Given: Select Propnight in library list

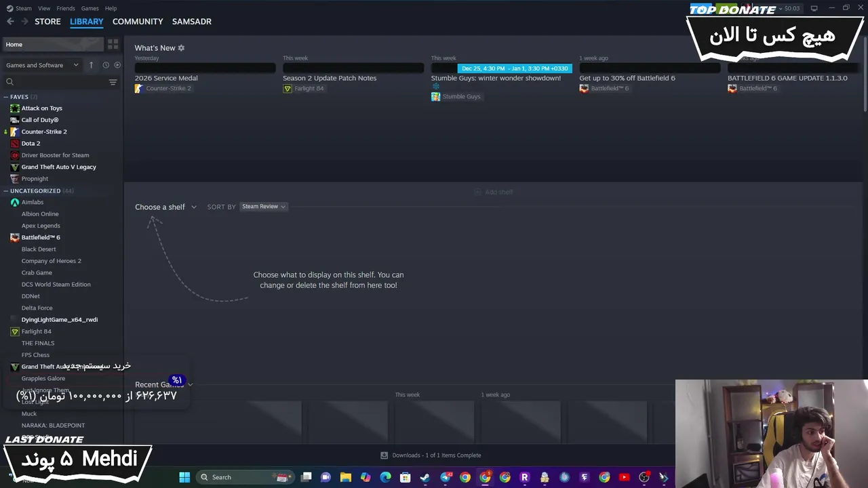Looking at the screenshot, I should [35, 179].
